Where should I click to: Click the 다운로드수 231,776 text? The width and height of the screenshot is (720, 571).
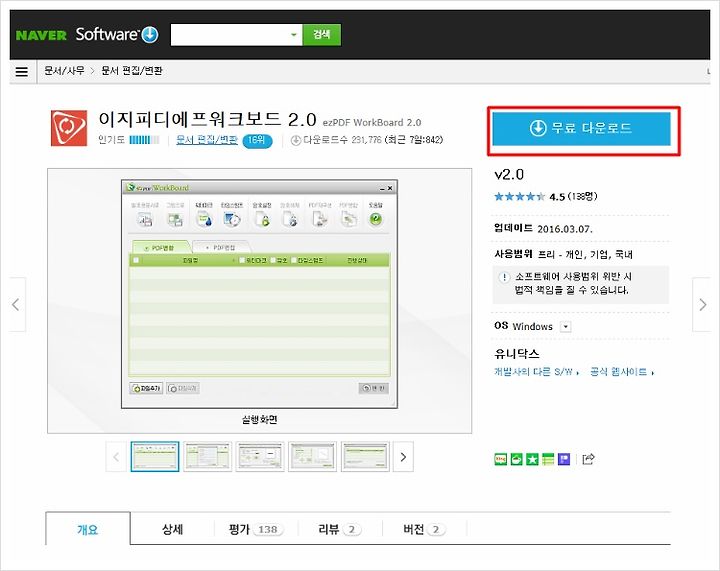click(x=343, y=140)
